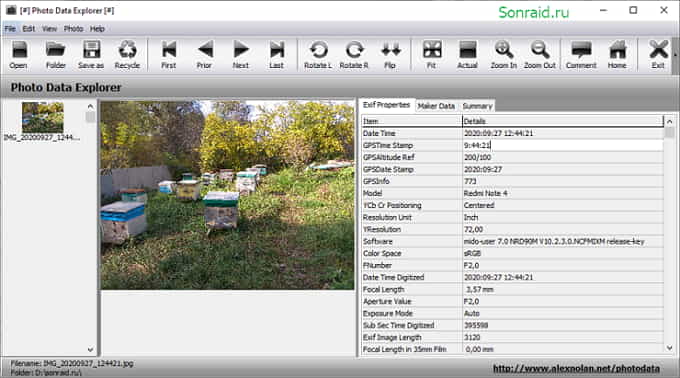Select the Date Time Digitized row
Image resolution: width=680 pixels, height=378 pixels.
[512, 277]
